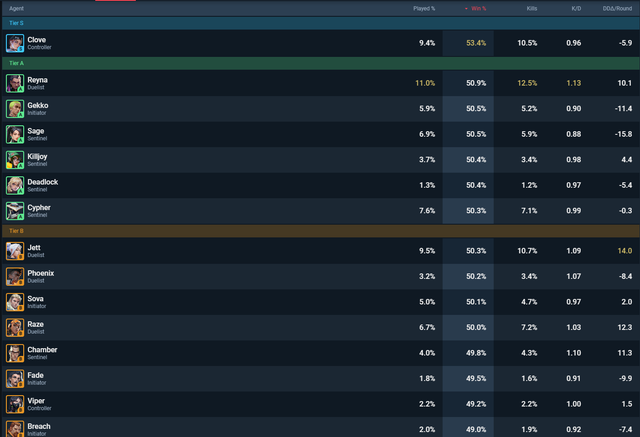Open the Sova agent name link
This screenshot has width=640, height=437.
(x=36, y=299)
